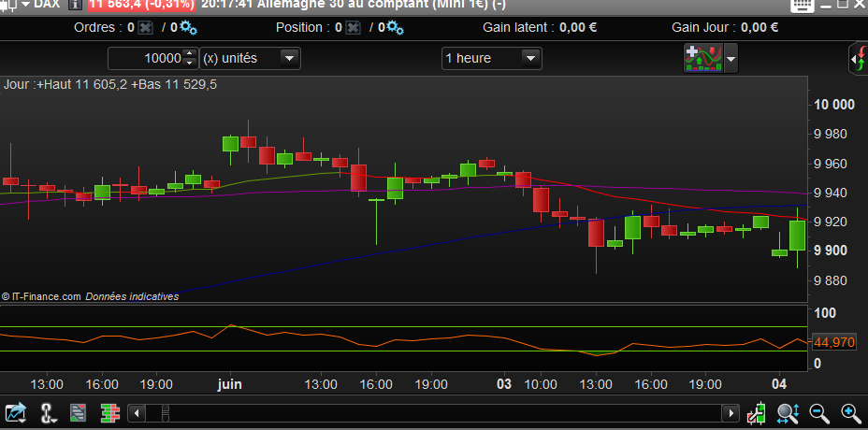This screenshot has width=868, height=430.
Task: Click the 9 880 price axis label
Action: coord(831,280)
